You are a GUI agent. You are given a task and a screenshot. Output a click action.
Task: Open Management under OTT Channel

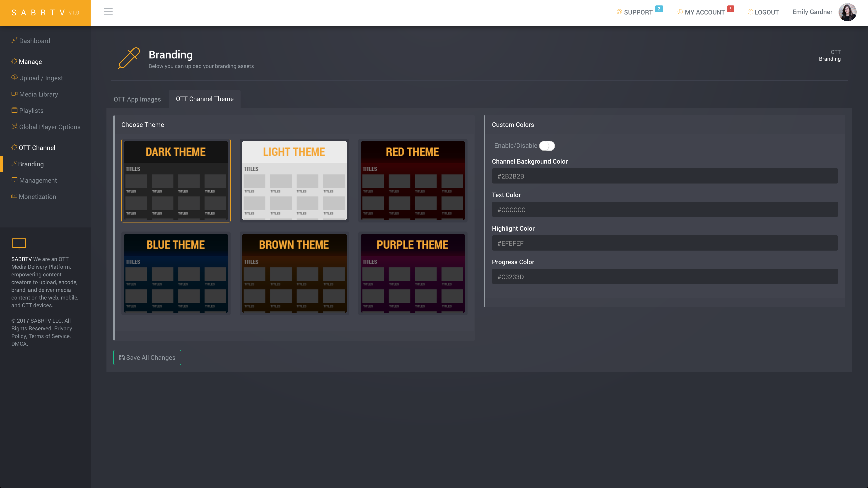(x=38, y=180)
